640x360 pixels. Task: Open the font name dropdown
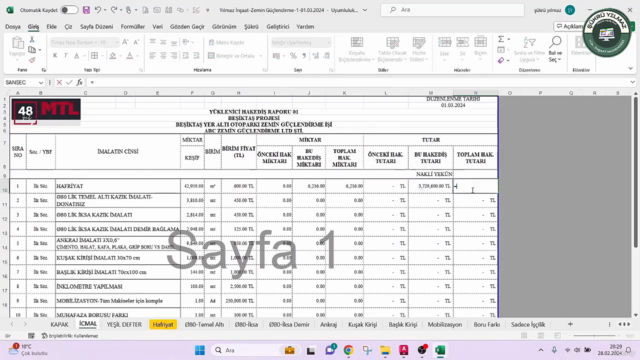tap(96, 42)
